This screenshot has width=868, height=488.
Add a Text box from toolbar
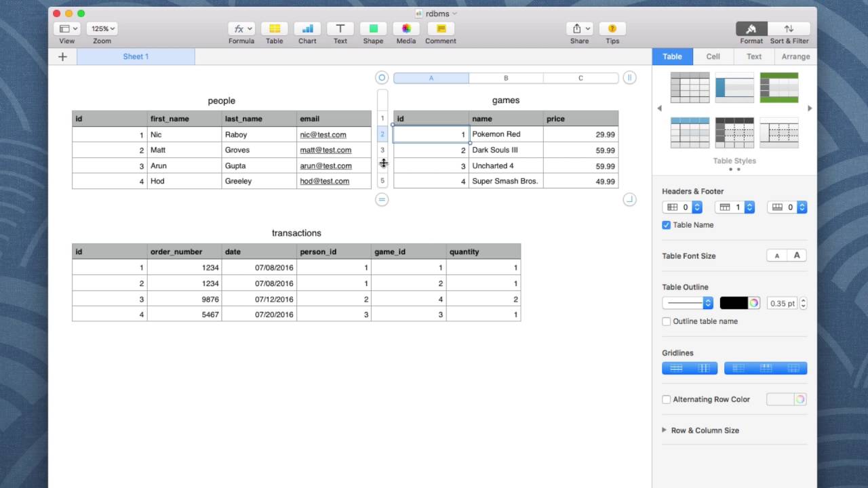click(340, 28)
